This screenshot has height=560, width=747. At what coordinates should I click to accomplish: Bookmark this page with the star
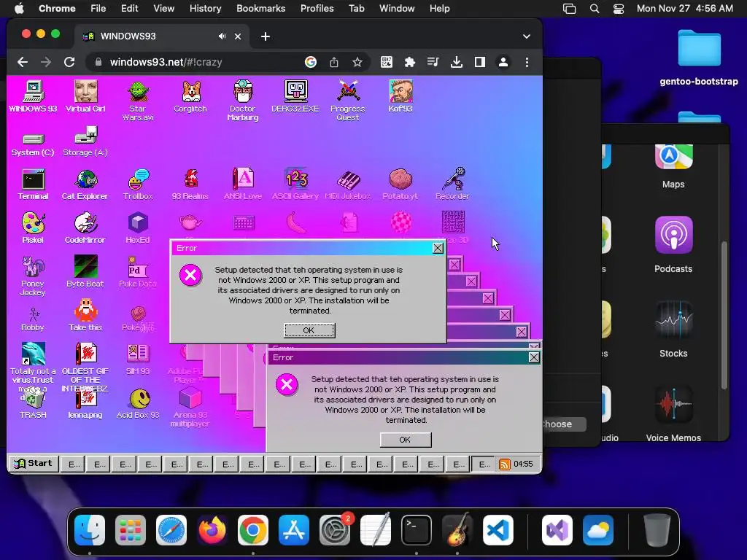click(357, 62)
